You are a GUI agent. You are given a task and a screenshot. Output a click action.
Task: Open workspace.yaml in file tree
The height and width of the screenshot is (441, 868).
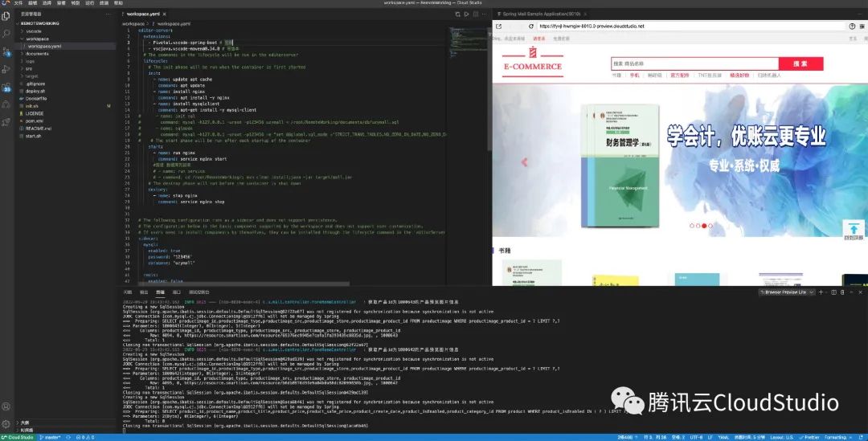tap(44, 46)
